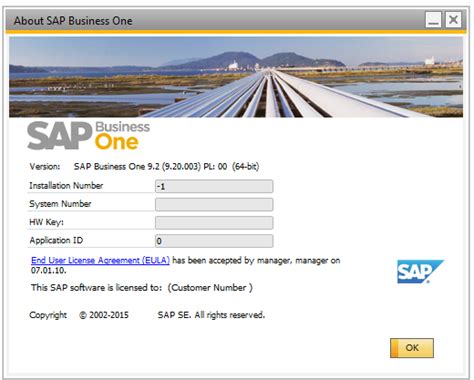Click 'SAP SE. All rights reserved.' text
This screenshot has height=380, width=474.
211,315
